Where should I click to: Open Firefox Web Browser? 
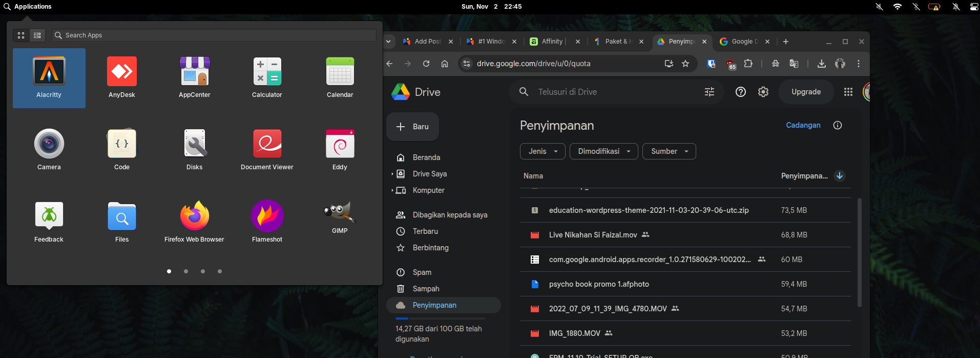coord(194,222)
